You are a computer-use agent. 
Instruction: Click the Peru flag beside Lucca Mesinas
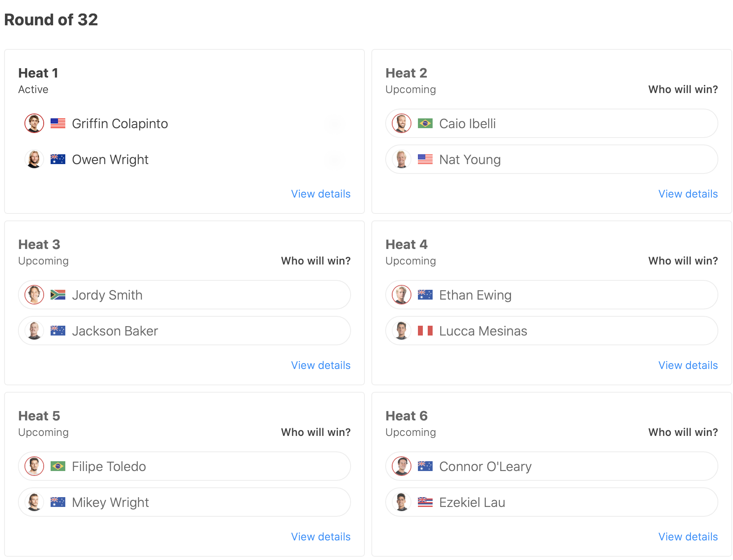(x=425, y=331)
